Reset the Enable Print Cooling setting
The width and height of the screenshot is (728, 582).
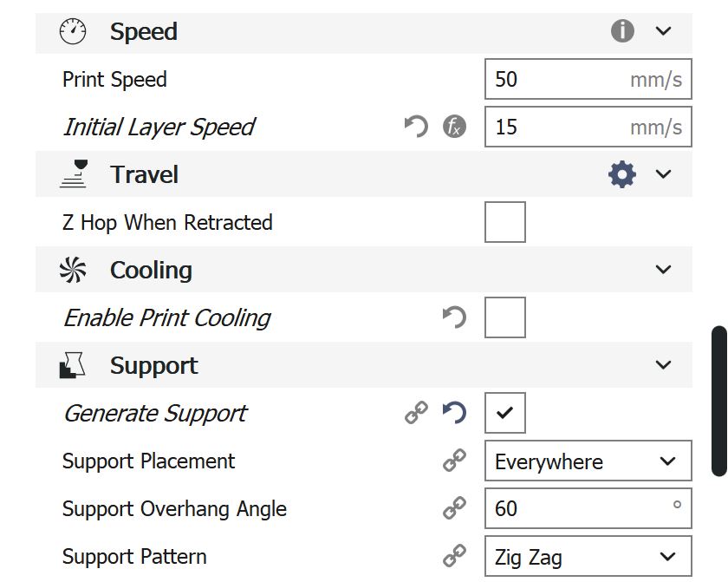pyautogui.click(x=454, y=317)
